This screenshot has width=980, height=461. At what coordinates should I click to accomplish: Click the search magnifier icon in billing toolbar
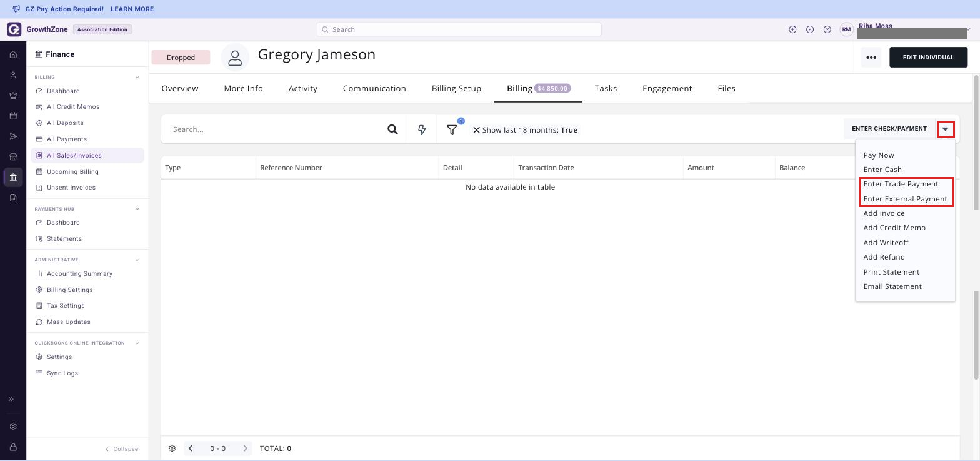[392, 129]
